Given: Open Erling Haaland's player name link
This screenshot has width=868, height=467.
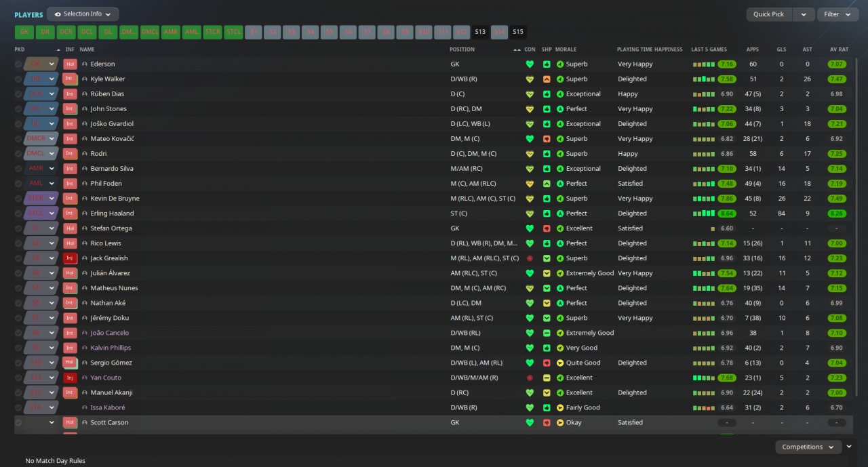Looking at the screenshot, I should [x=112, y=214].
